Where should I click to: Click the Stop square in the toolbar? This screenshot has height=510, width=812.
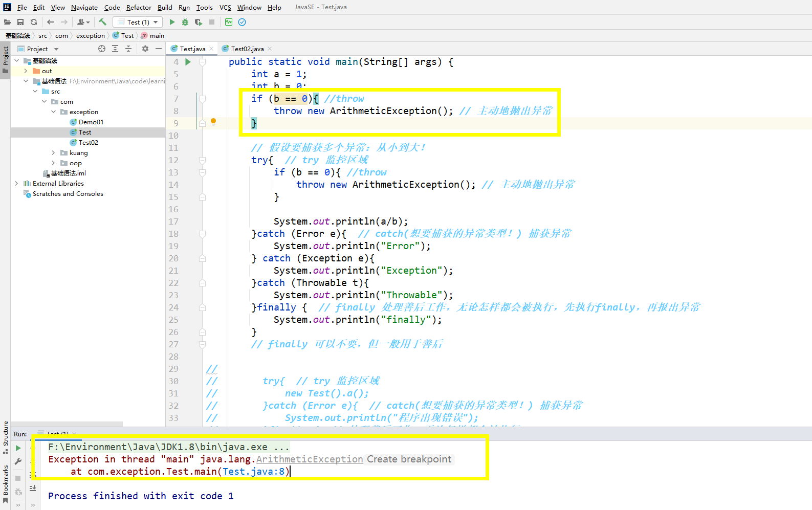click(212, 22)
